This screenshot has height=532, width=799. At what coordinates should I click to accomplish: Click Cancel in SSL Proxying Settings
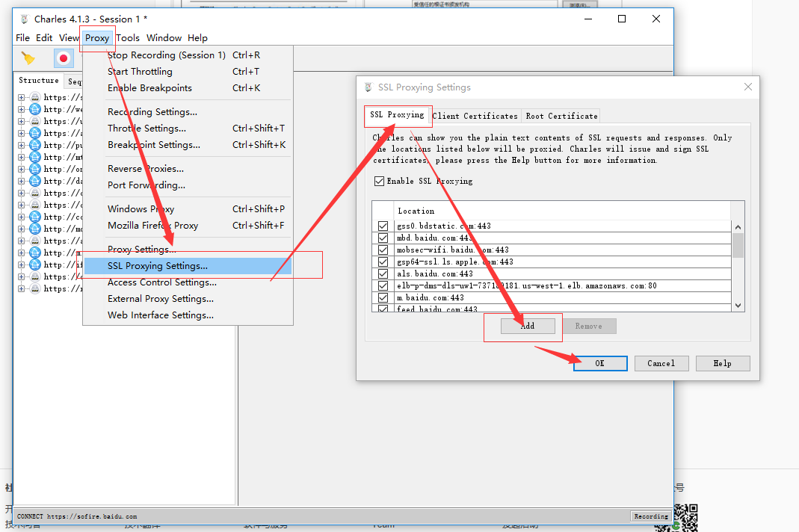[x=661, y=363]
